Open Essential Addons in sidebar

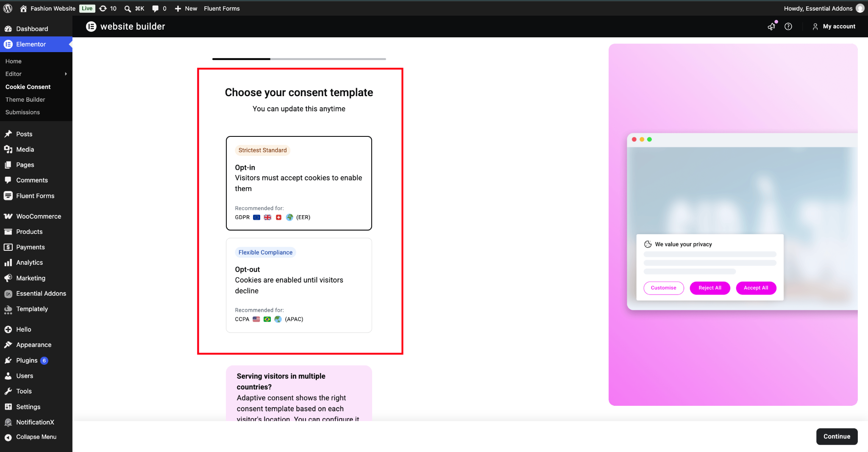coord(36,294)
